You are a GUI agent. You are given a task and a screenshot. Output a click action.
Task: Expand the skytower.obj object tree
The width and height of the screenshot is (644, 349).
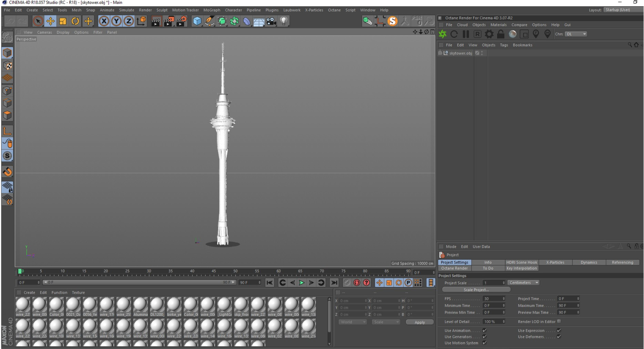(440, 53)
